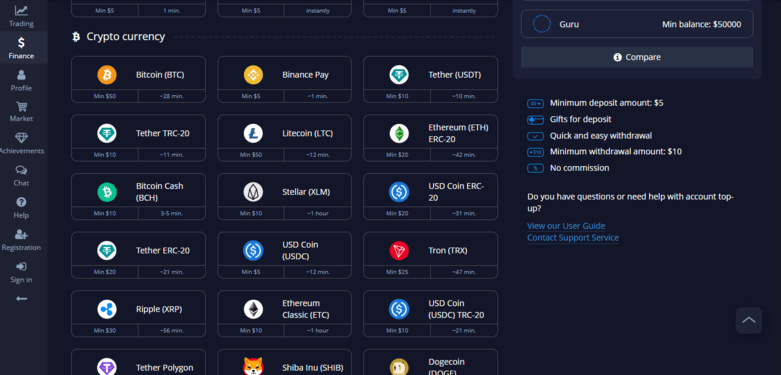Image resolution: width=781 pixels, height=375 pixels.
Task: Click the Stellar (XLM) label
Action: click(306, 192)
